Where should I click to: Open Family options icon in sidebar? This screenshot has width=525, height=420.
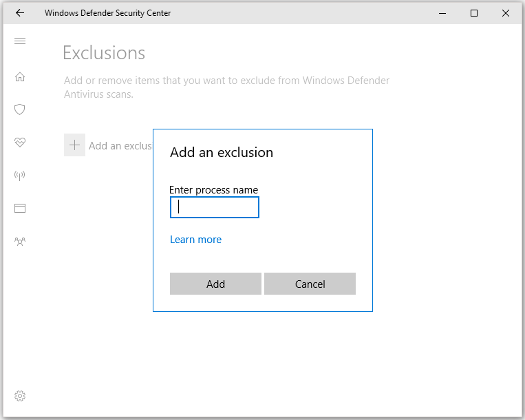coord(20,242)
